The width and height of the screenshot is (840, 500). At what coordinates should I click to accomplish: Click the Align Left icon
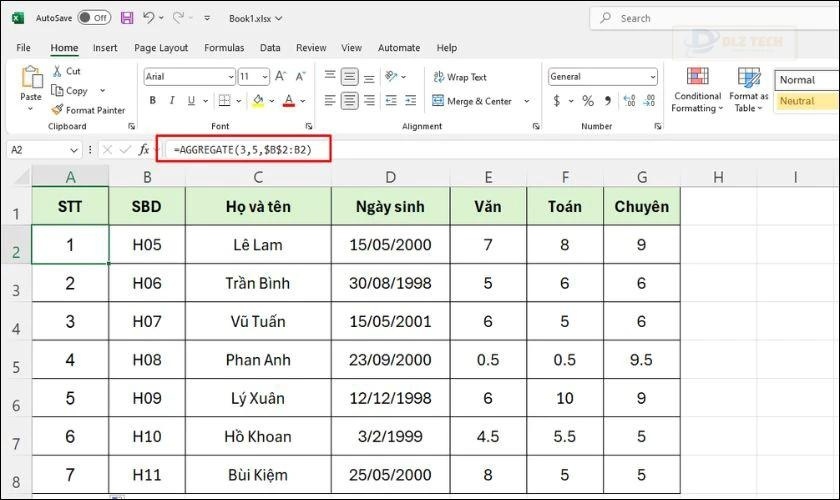[x=330, y=100]
